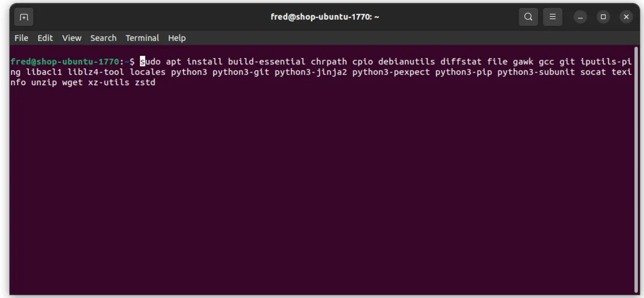Screen dimensions: 644x298
Task: Open the Terminal menu
Action: [142, 38]
